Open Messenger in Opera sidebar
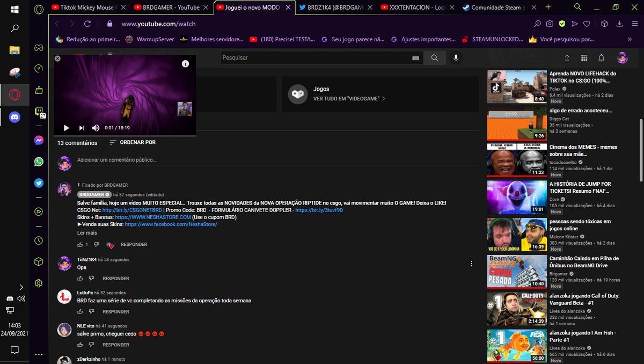644x364 pixels. click(39, 140)
